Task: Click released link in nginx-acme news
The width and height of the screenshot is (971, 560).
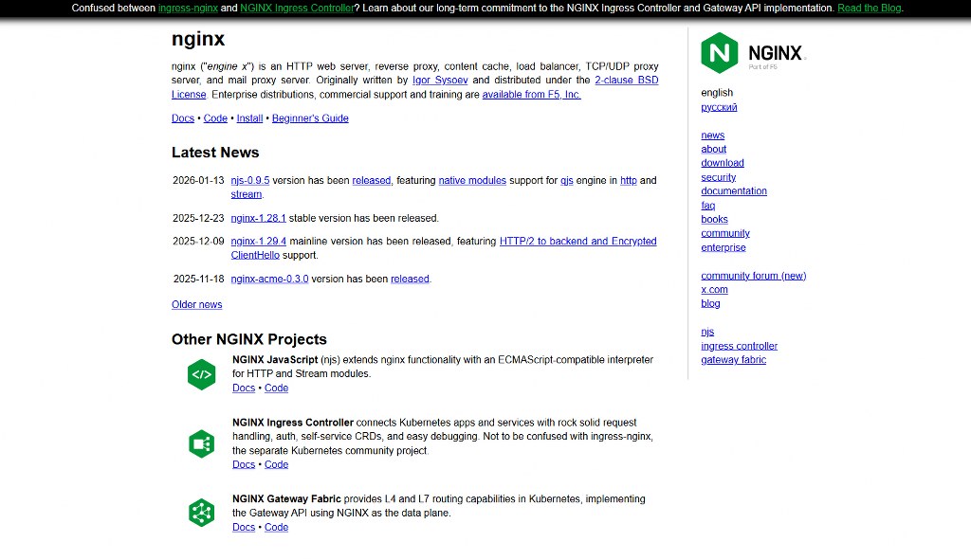Action: click(410, 279)
